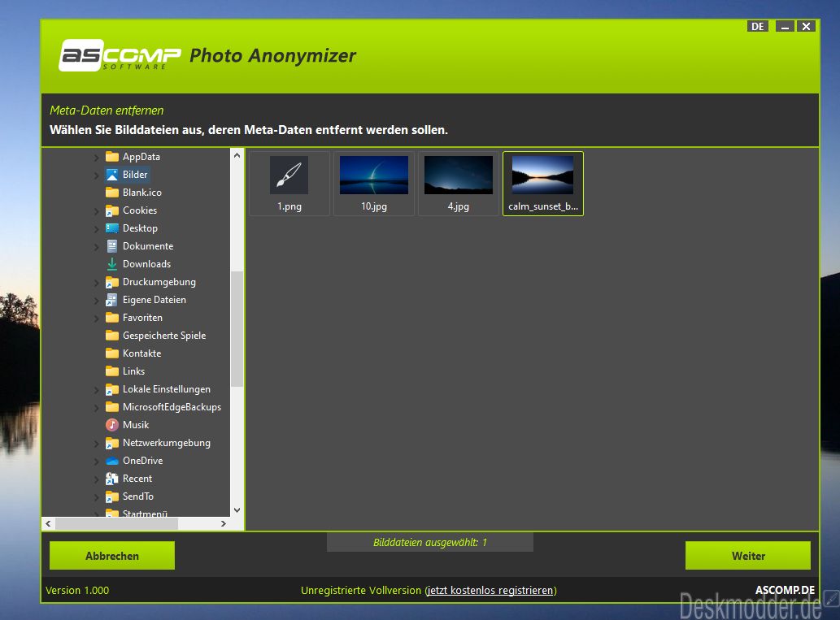
Task: Expand the Dokumente tree node
Action: [x=97, y=247]
